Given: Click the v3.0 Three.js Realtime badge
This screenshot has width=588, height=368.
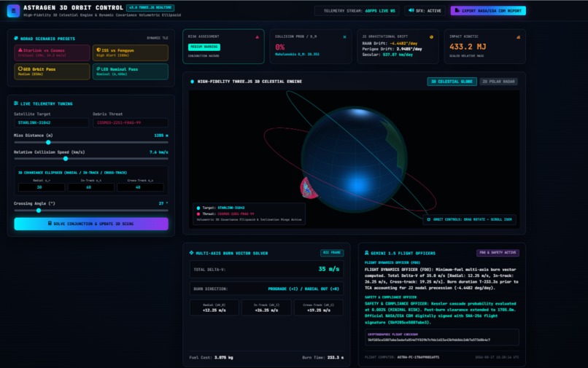Looking at the screenshot, I should coord(150,7).
